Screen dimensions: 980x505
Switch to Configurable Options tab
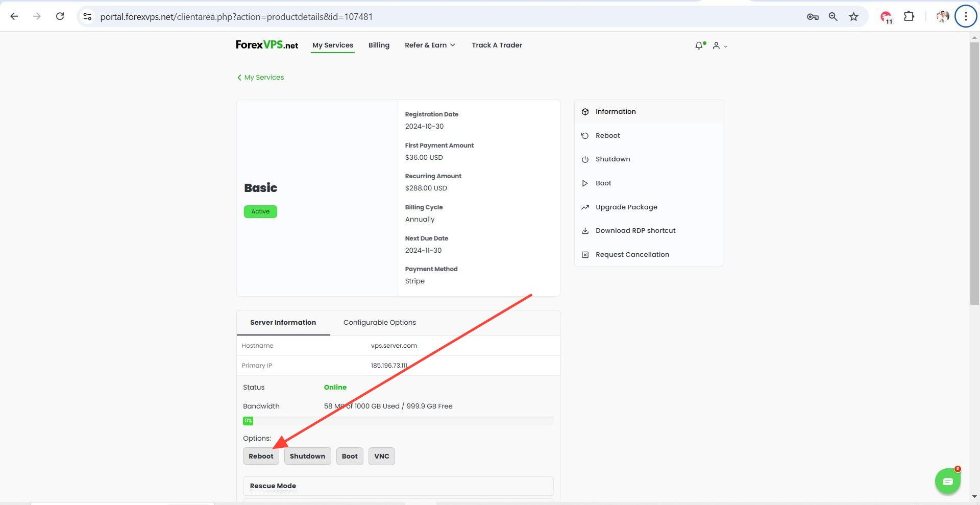coord(379,323)
